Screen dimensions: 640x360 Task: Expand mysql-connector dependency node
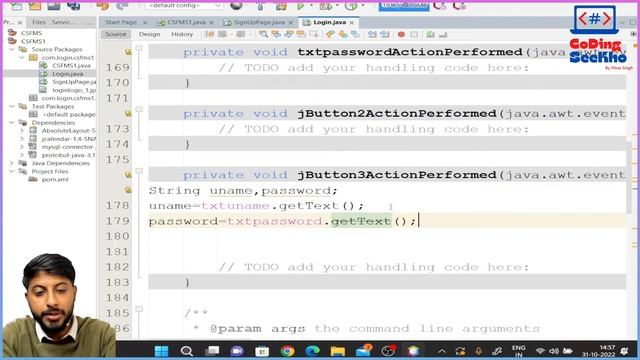tap(22, 147)
